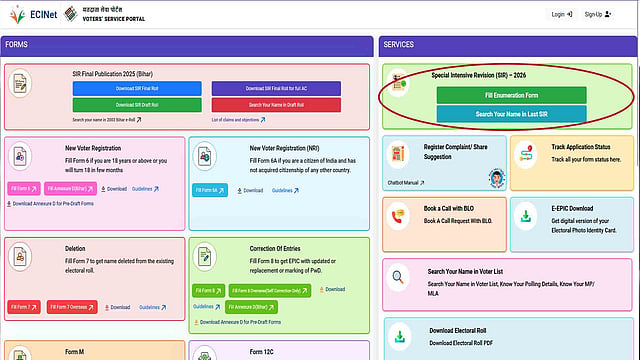The height and width of the screenshot is (360, 640).
Task: Open Guidelines link in NRI registration card
Action: pyautogui.click(x=285, y=191)
